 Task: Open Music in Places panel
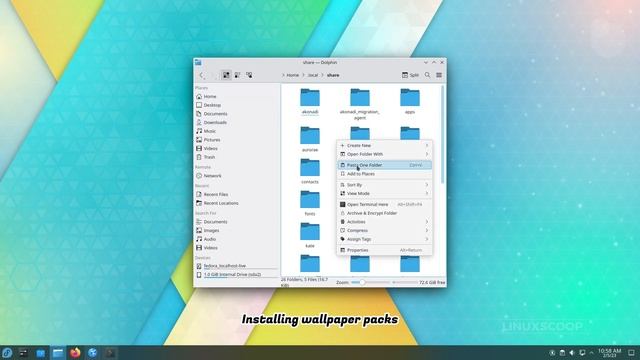237,131
